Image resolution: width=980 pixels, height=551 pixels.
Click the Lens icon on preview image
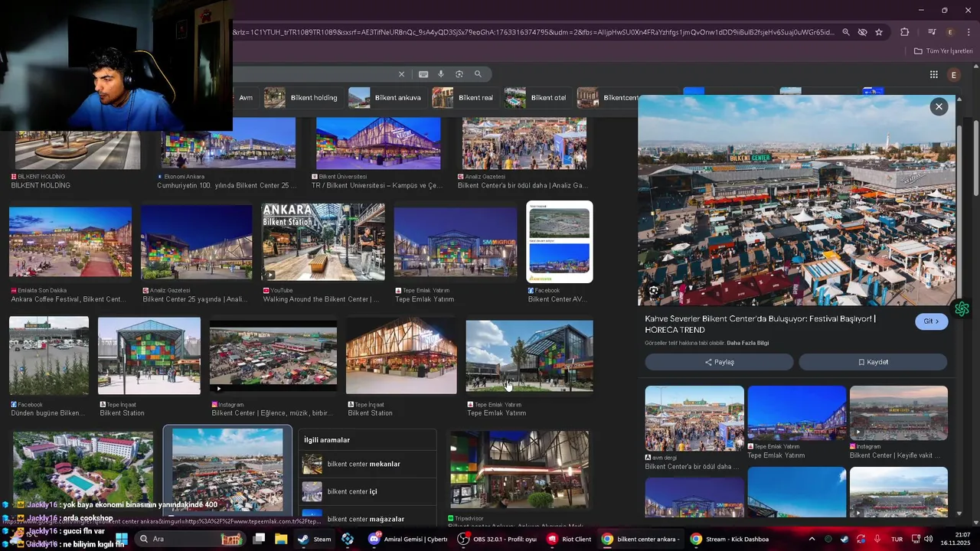[654, 291]
